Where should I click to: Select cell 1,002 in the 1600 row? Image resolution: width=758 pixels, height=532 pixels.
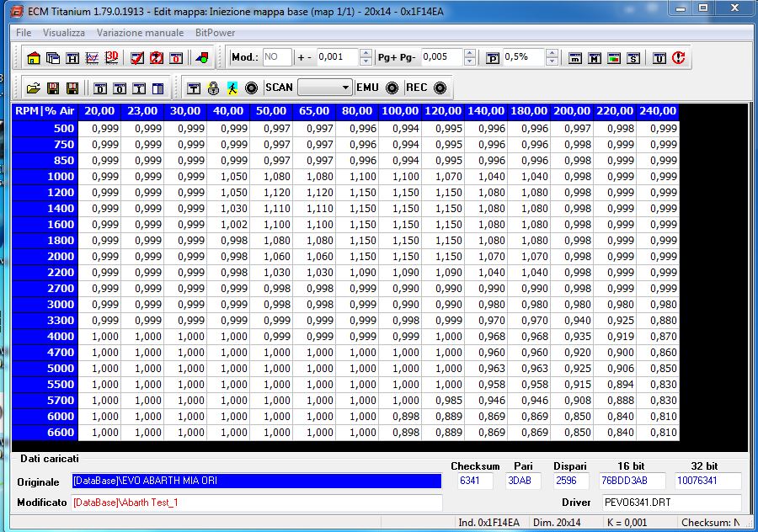[228, 224]
